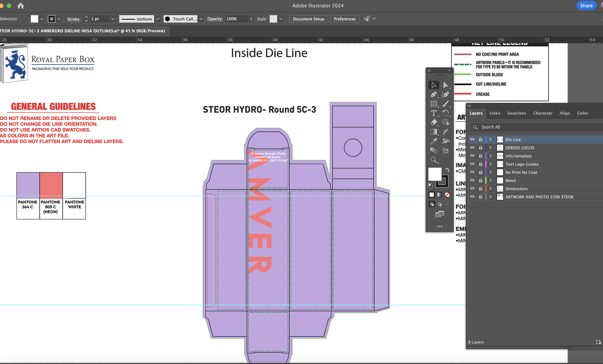This screenshot has height=364, width=603.
Task: Open the Touch Calligraphic brush dropdown
Action: [201, 19]
